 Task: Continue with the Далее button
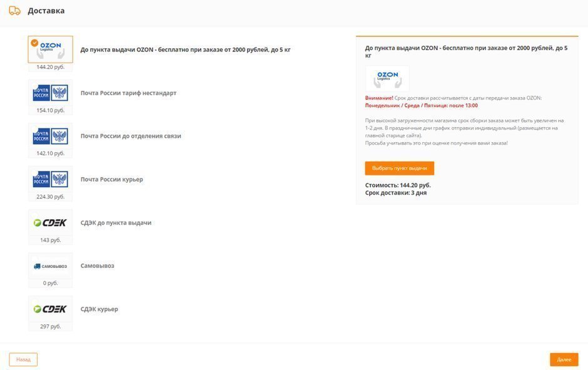[564, 359]
